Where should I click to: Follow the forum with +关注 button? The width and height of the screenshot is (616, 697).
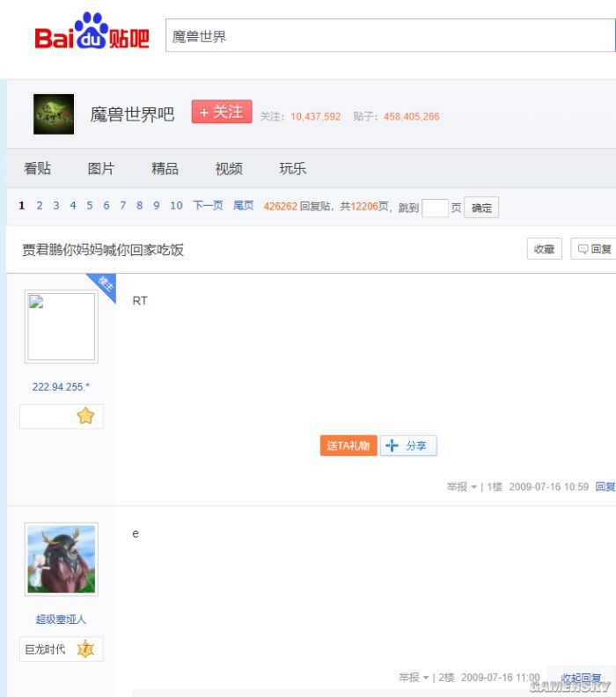[x=222, y=112]
